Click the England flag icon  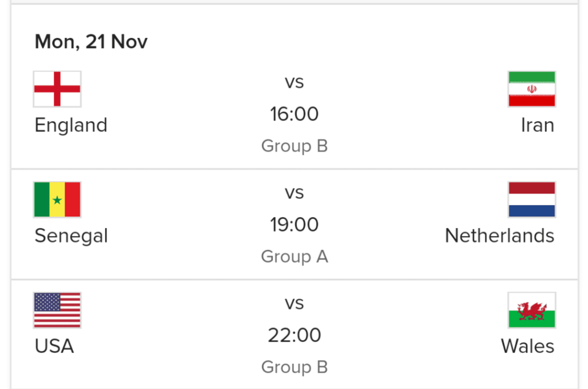point(57,89)
